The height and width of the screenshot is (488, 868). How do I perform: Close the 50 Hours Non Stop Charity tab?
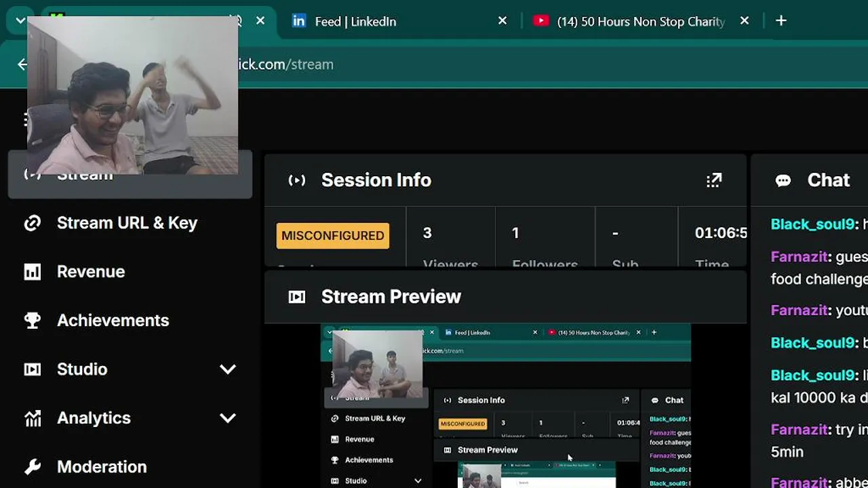(x=745, y=21)
